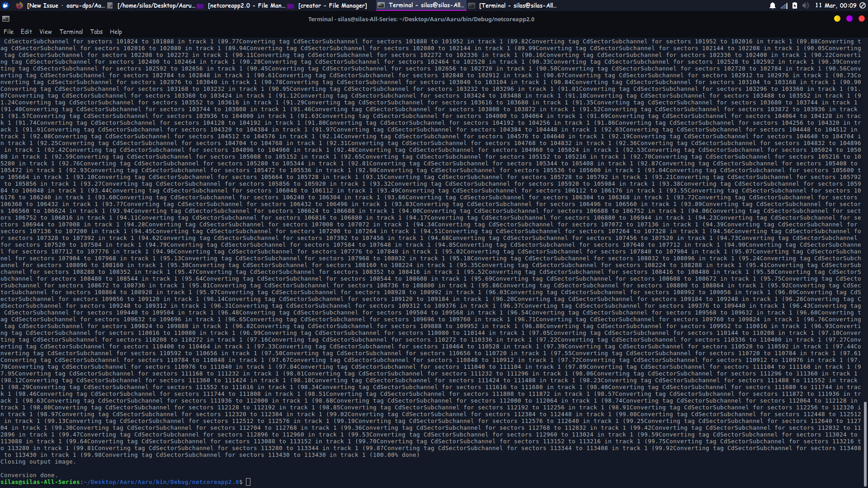The height and width of the screenshot is (488, 868).
Task: Open the File menu
Action: [9, 32]
